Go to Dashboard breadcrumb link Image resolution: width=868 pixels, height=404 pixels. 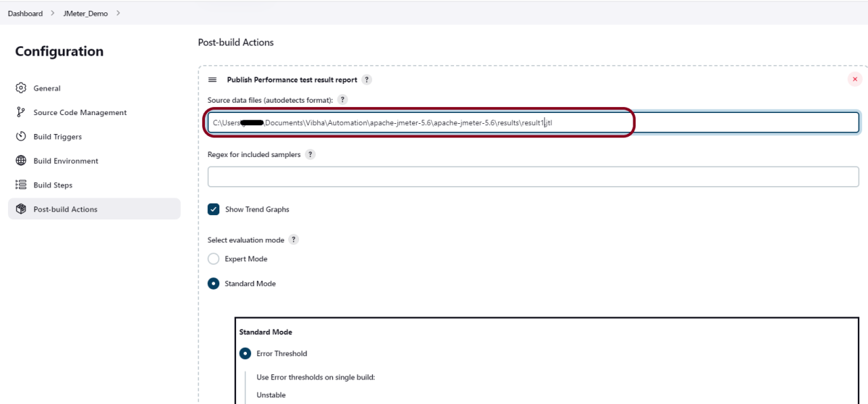click(x=25, y=14)
